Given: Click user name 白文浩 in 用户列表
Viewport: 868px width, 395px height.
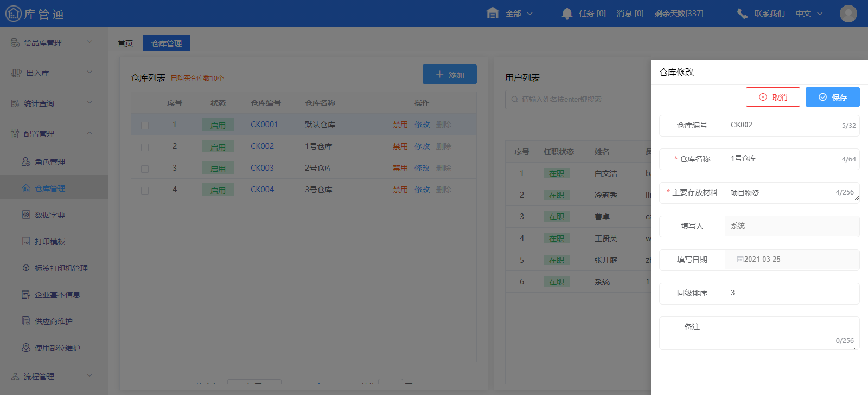Looking at the screenshot, I should point(606,173).
